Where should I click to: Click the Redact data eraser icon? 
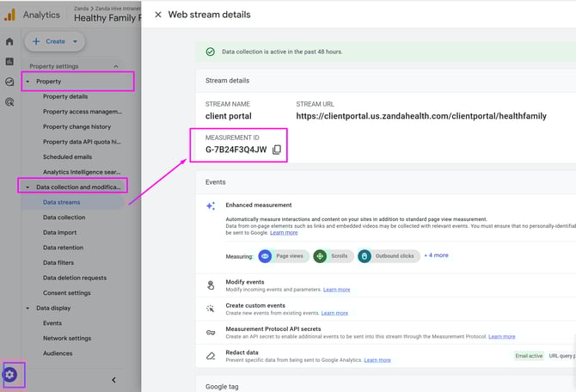pyautogui.click(x=211, y=355)
